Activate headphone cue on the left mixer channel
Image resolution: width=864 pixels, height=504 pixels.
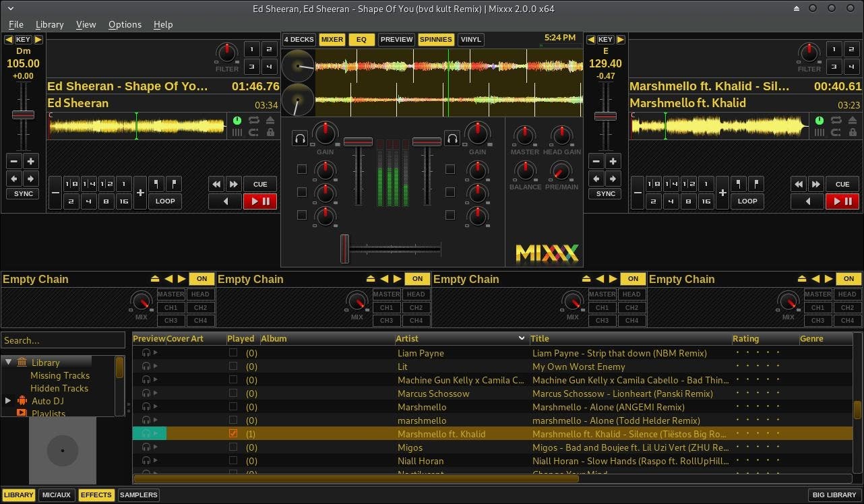(x=299, y=137)
